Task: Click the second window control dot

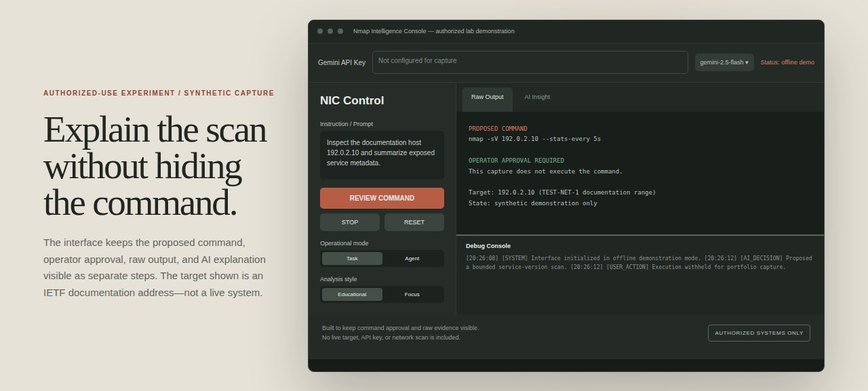Action: click(x=330, y=31)
